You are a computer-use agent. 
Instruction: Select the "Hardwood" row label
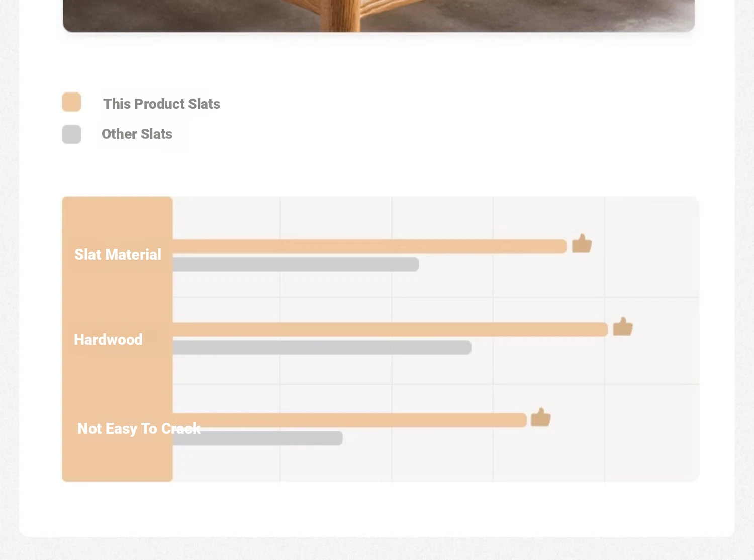(x=108, y=340)
